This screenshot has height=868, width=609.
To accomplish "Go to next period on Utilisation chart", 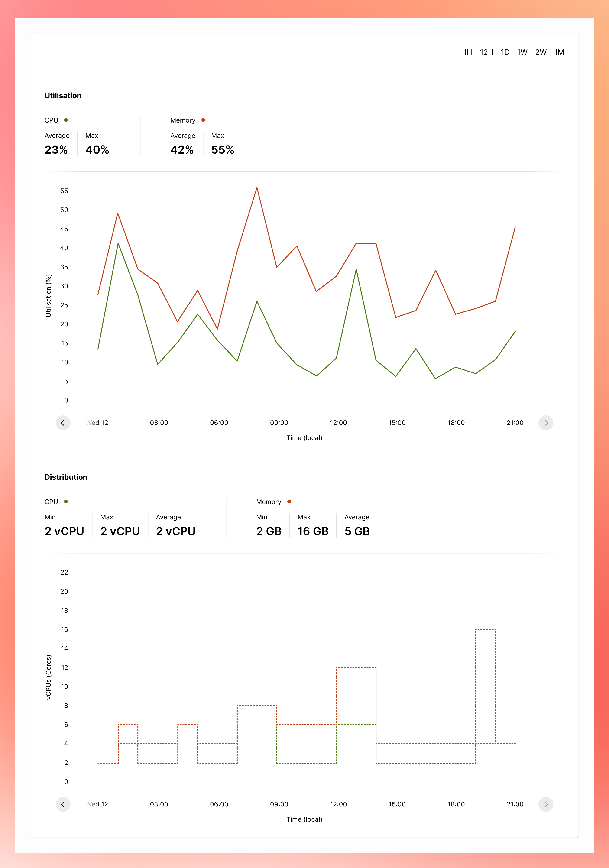I will click(545, 423).
